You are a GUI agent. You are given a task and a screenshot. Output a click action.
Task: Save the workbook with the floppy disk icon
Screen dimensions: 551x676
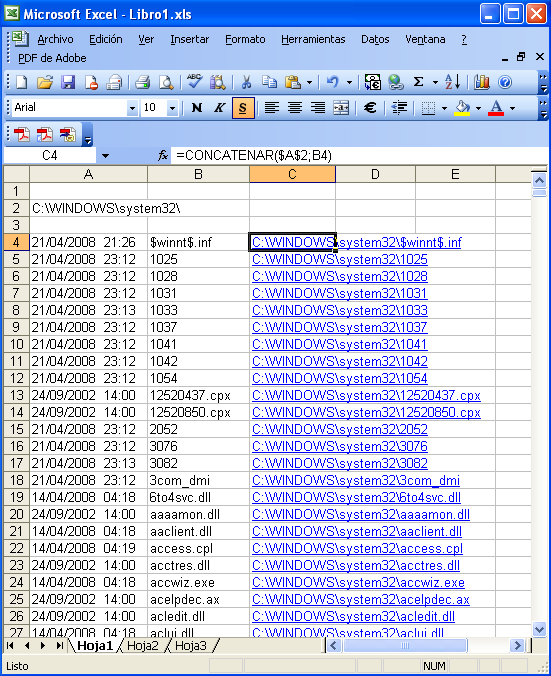pos(68,82)
